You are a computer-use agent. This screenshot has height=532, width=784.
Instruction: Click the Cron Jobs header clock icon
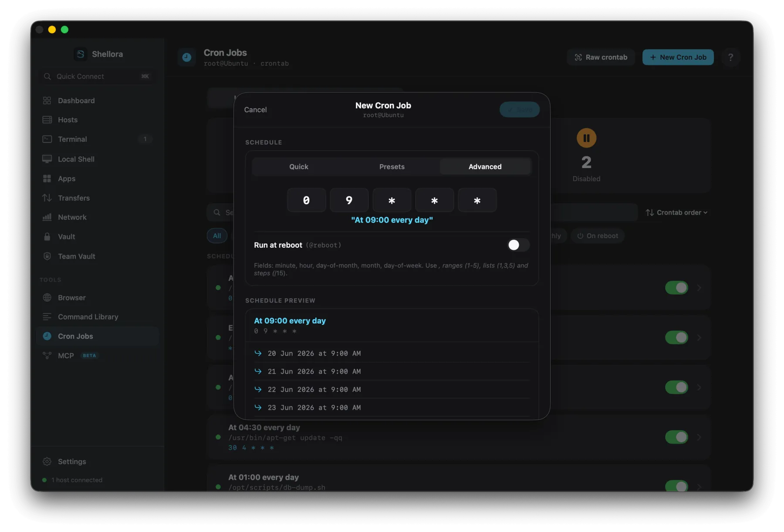click(187, 57)
